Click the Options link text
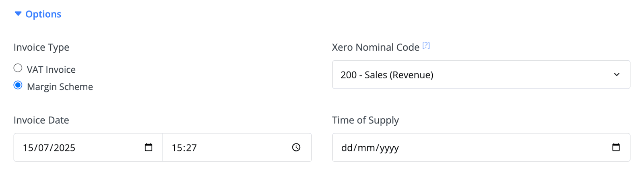The height and width of the screenshot is (182, 644). pyautogui.click(x=43, y=14)
